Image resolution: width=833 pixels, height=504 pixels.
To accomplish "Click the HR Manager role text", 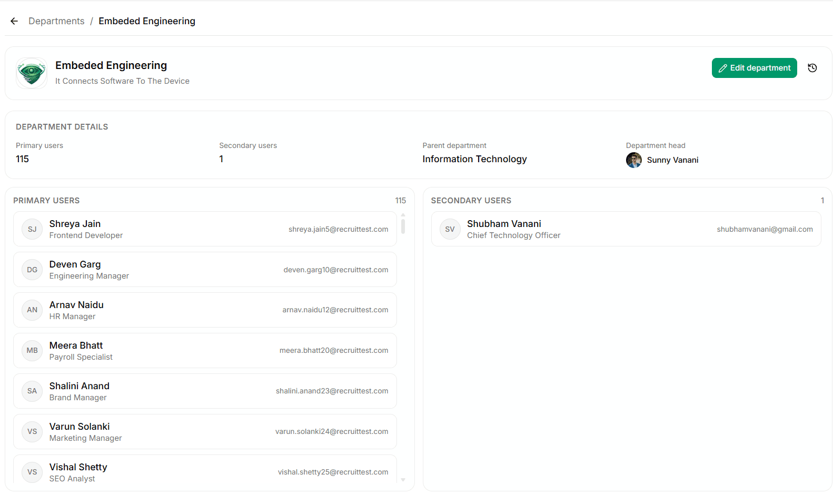I will point(72,317).
